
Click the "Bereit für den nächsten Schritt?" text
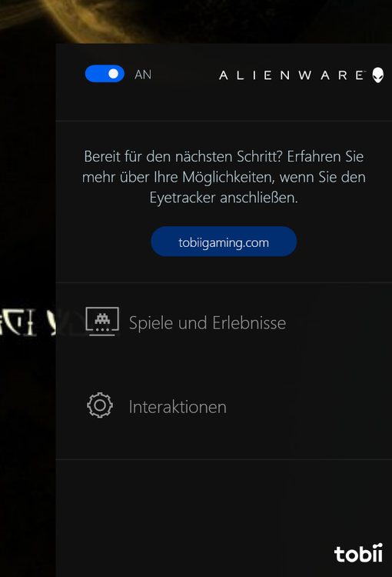pyautogui.click(x=183, y=156)
